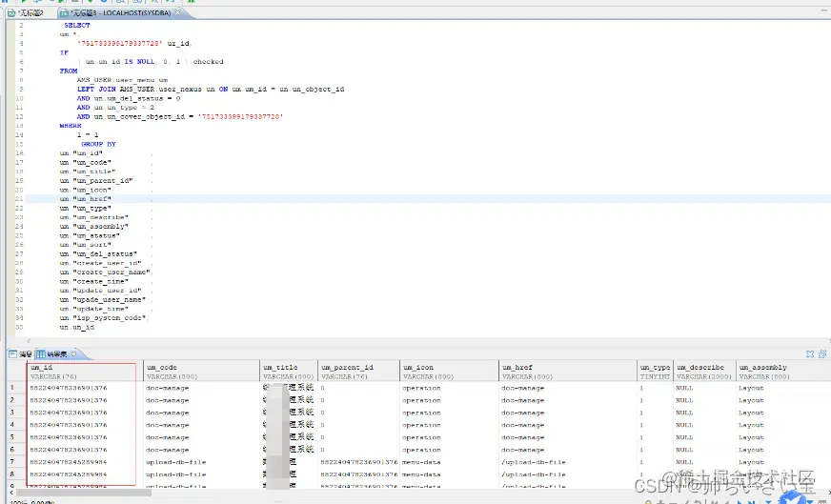
Task: Click the um_title column header
Action: pyautogui.click(x=289, y=371)
